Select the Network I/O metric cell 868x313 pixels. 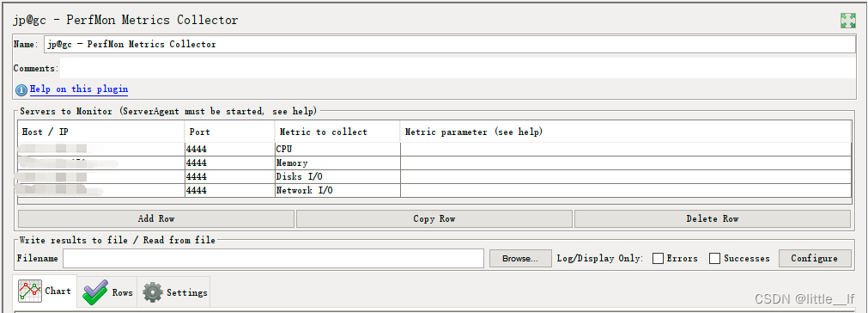point(337,191)
